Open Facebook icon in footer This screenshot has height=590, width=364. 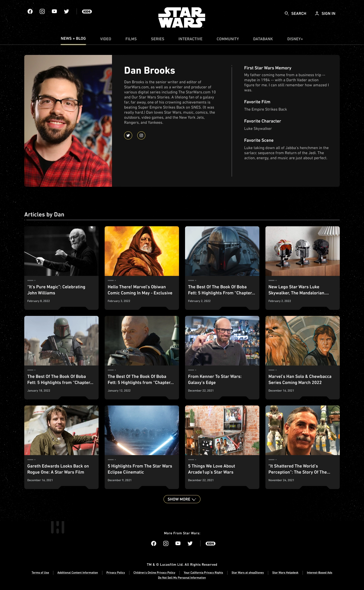[154, 543]
